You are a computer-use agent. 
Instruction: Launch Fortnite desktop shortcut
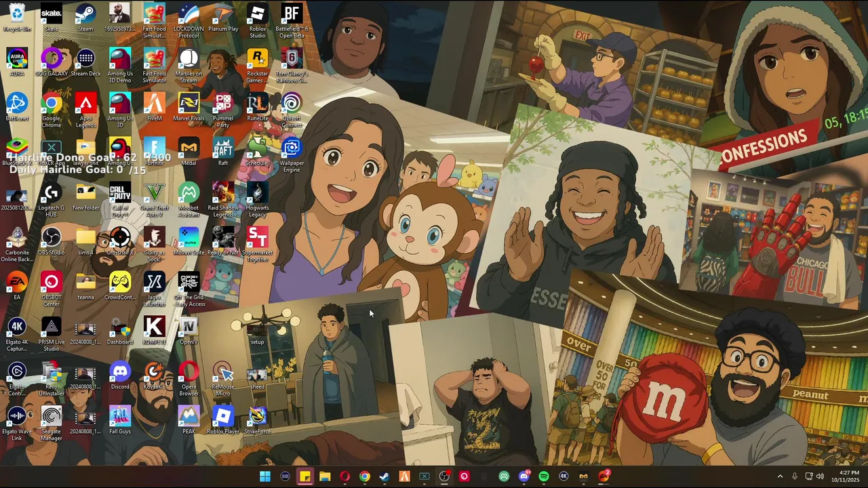pos(155,152)
